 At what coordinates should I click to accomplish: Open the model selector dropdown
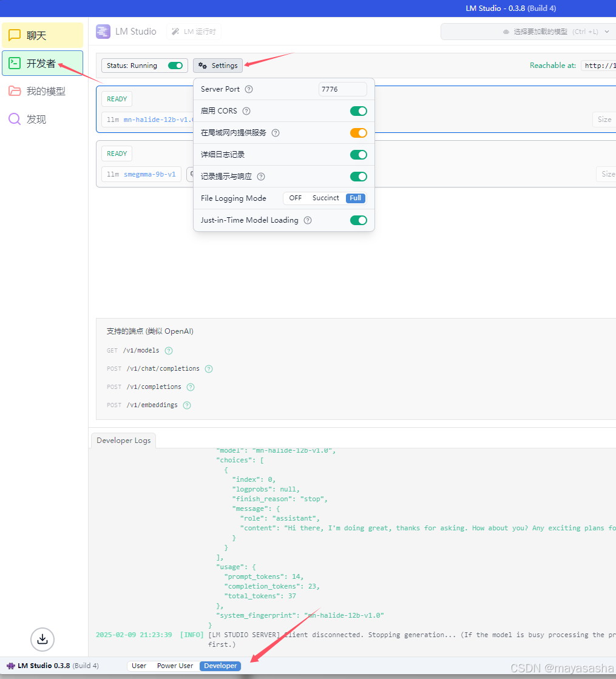pos(528,32)
